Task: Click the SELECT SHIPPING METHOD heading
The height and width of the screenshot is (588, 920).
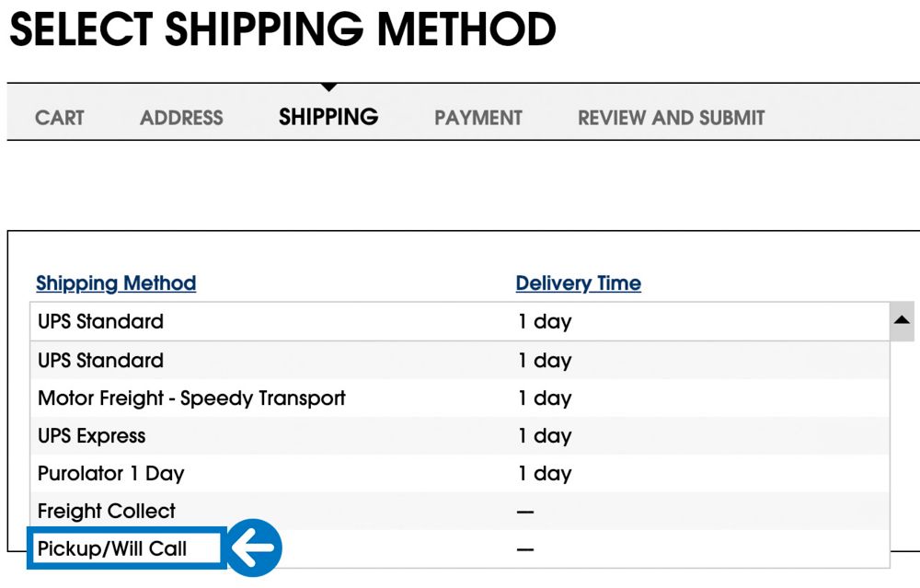Action: click(281, 29)
